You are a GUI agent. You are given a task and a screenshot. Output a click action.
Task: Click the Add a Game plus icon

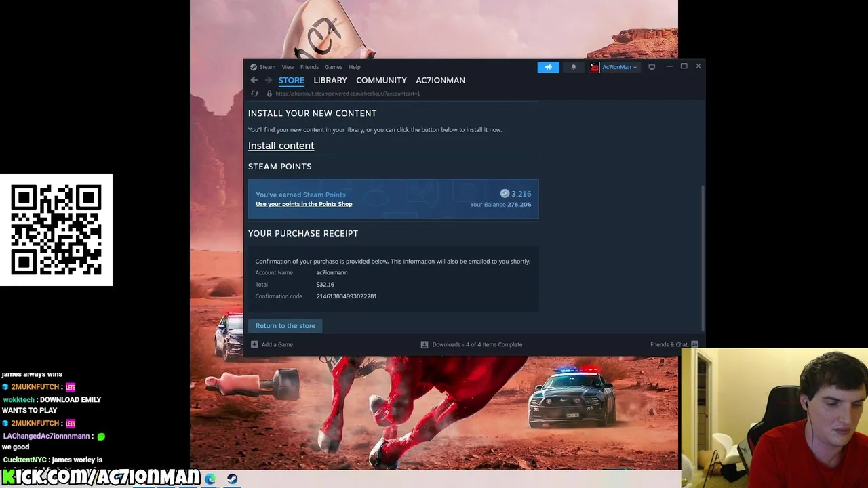[254, 344]
